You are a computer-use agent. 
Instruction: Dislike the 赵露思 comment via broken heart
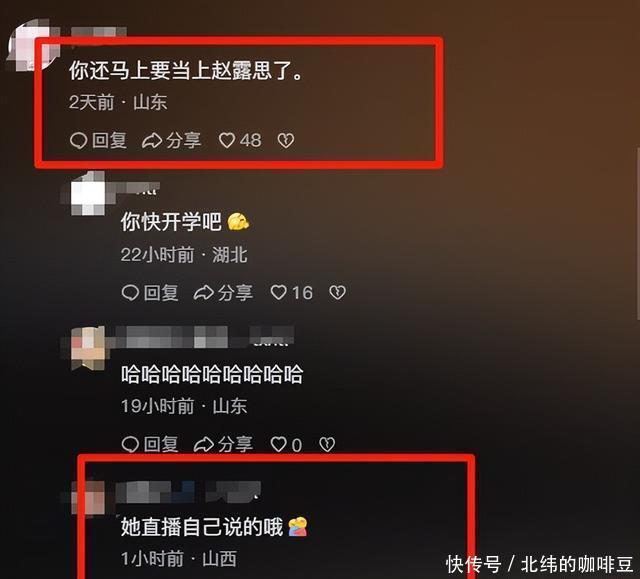click(x=286, y=141)
